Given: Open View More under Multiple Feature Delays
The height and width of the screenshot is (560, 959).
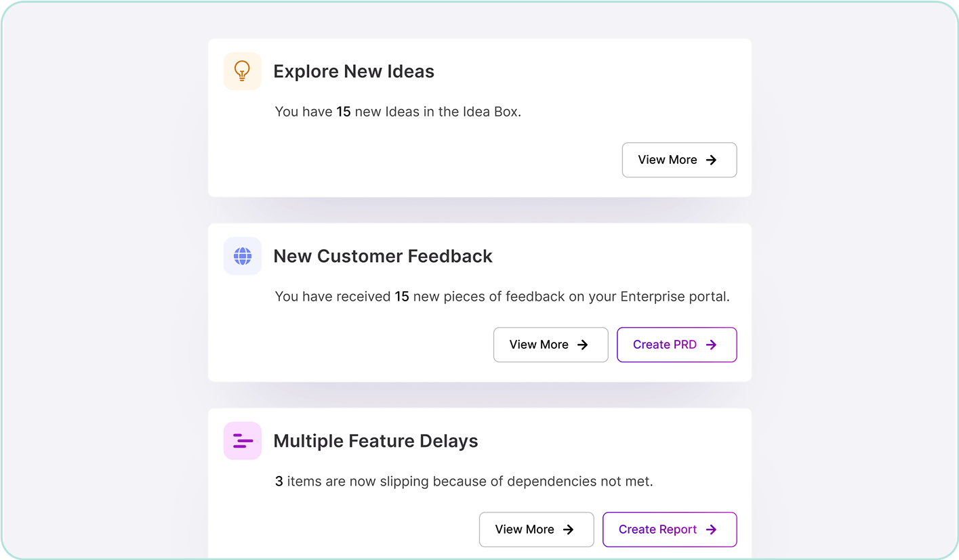Looking at the screenshot, I should coord(536,530).
